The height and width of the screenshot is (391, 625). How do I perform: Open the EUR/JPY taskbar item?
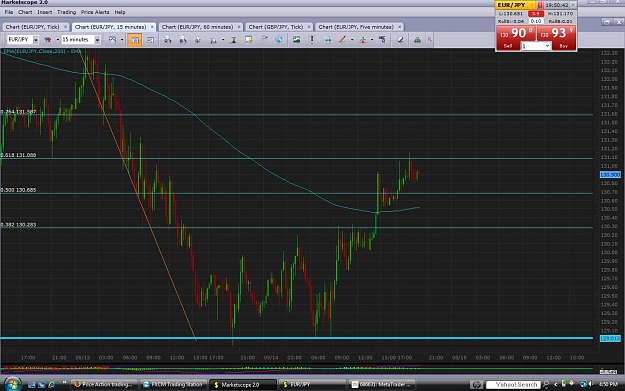click(x=312, y=385)
